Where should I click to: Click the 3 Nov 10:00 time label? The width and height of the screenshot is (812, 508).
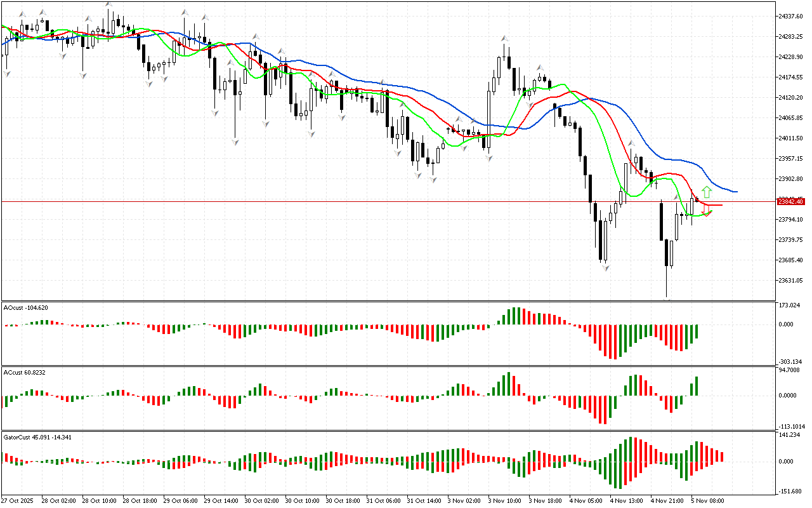tap(505, 500)
